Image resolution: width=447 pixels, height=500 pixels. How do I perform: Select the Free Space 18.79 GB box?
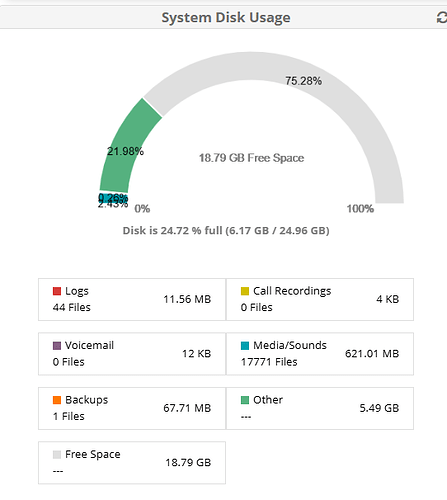click(x=132, y=463)
